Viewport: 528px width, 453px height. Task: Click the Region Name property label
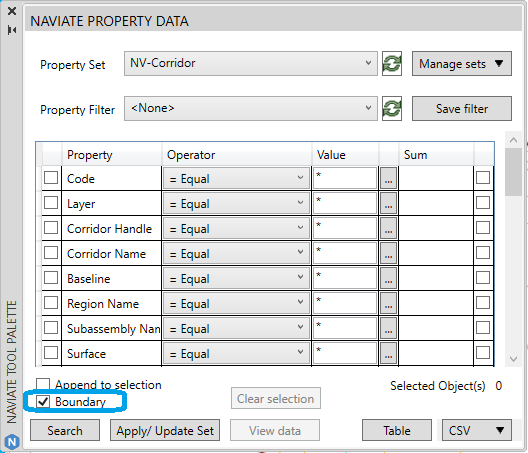pyautogui.click(x=103, y=303)
